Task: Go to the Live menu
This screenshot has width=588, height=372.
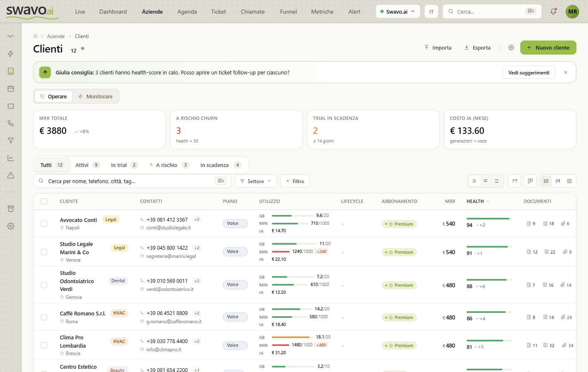Action: point(80,12)
